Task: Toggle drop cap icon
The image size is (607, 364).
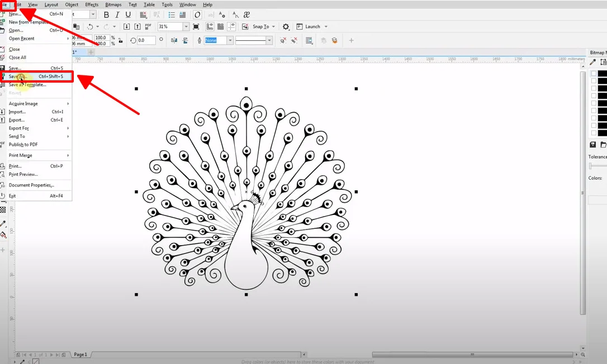Action: (182, 15)
